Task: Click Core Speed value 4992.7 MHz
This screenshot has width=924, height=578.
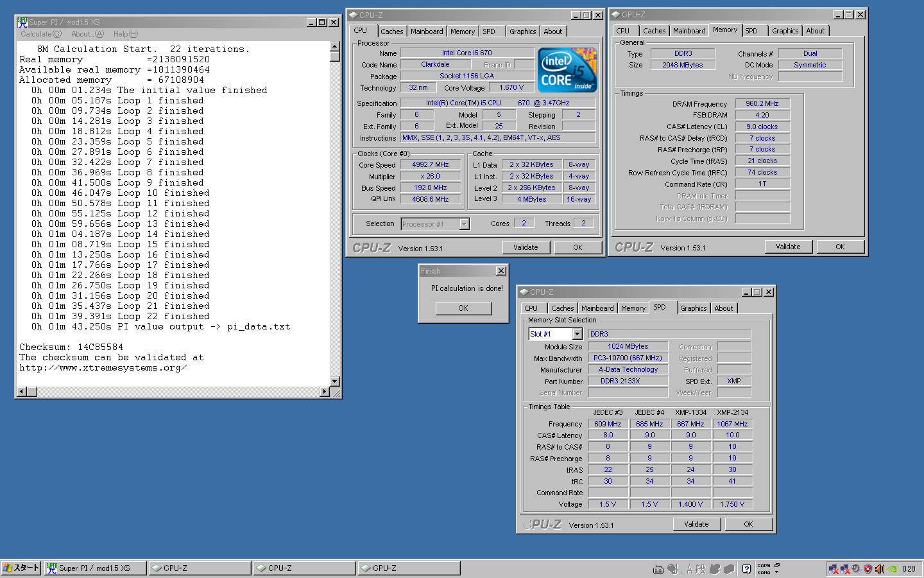Action: (430, 164)
